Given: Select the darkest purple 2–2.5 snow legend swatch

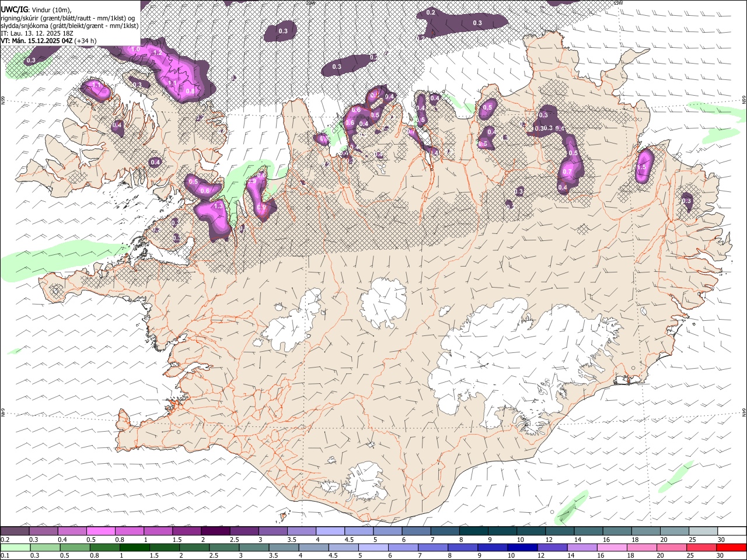Looking at the screenshot, I should tap(215, 531).
